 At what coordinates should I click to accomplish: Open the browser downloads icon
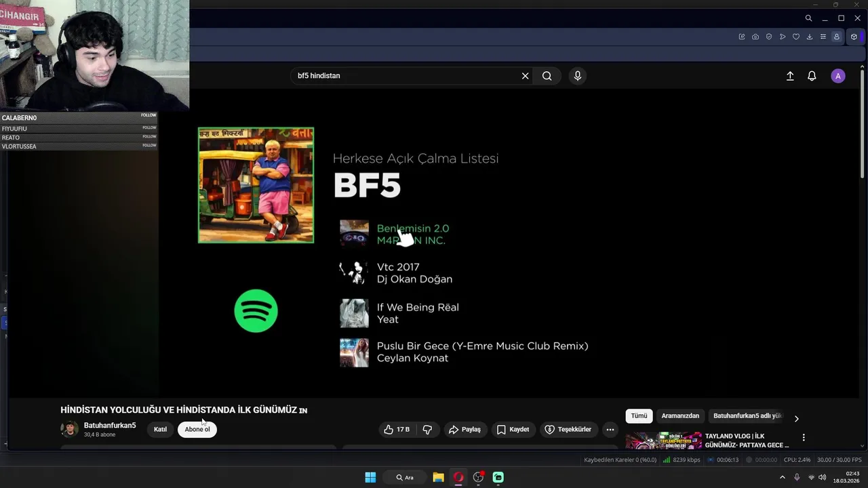click(x=810, y=37)
